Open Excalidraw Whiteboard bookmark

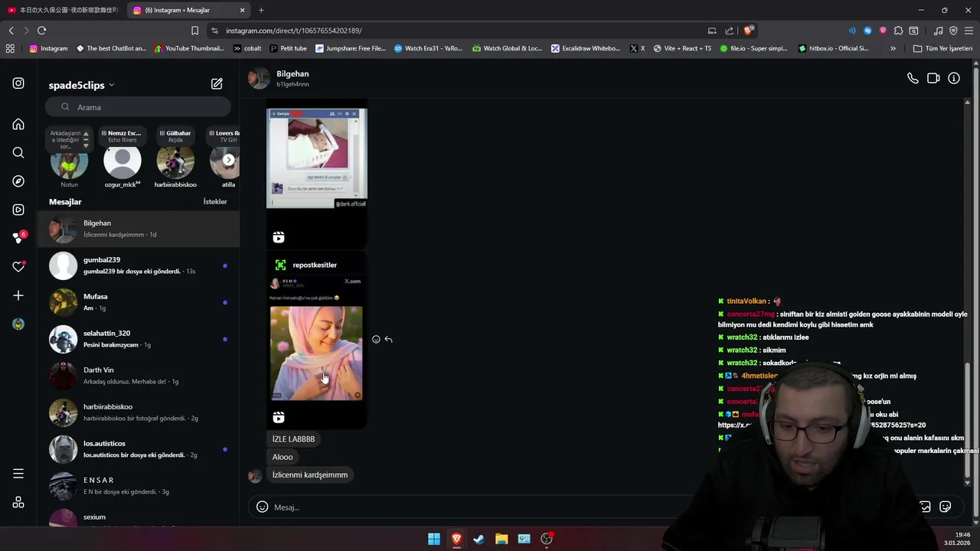pos(586,48)
